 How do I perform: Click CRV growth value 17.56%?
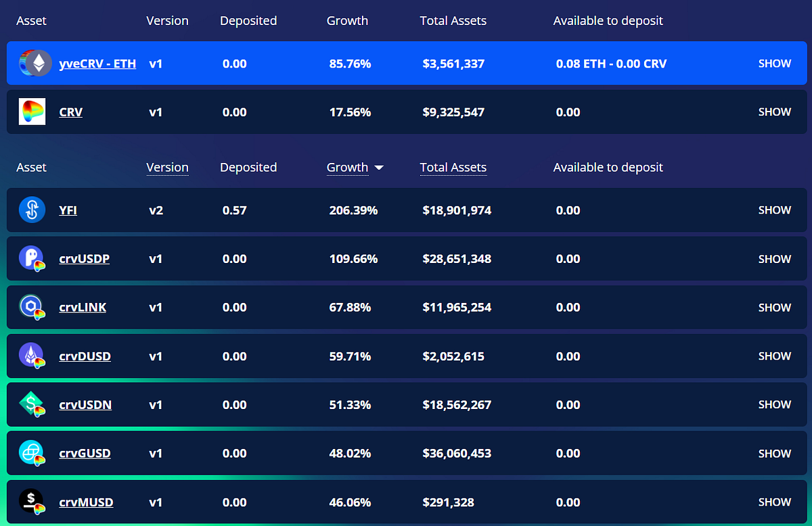pyautogui.click(x=349, y=112)
